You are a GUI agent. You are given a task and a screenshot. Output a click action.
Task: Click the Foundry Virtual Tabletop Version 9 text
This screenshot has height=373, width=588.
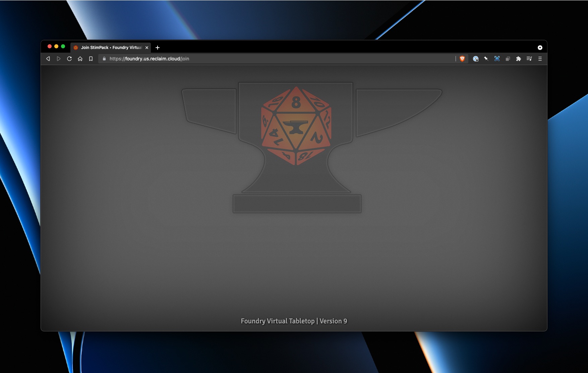click(294, 321)
